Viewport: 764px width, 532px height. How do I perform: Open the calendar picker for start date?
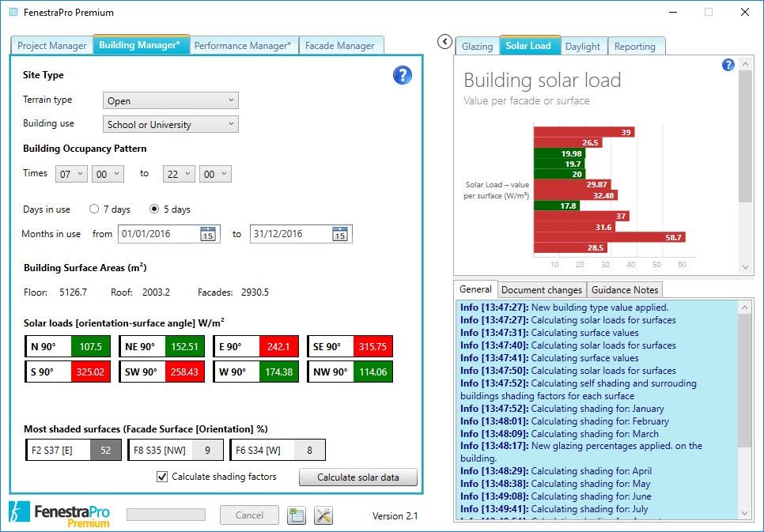(207, 234)
